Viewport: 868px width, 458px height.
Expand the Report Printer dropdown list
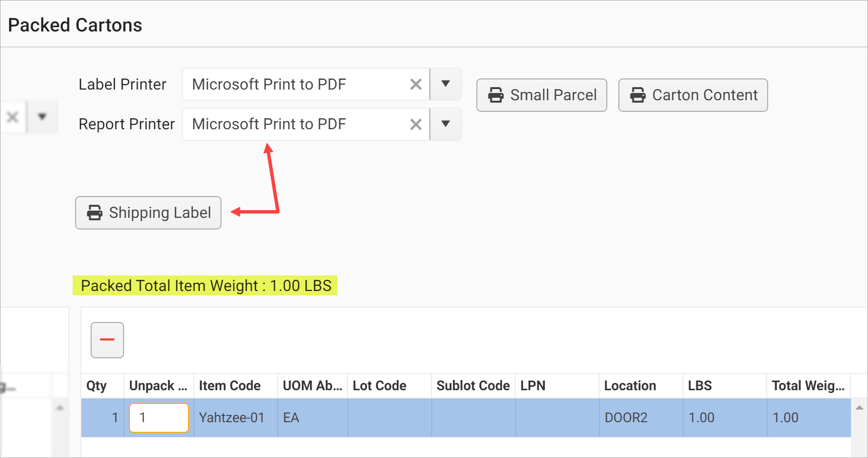445,124
